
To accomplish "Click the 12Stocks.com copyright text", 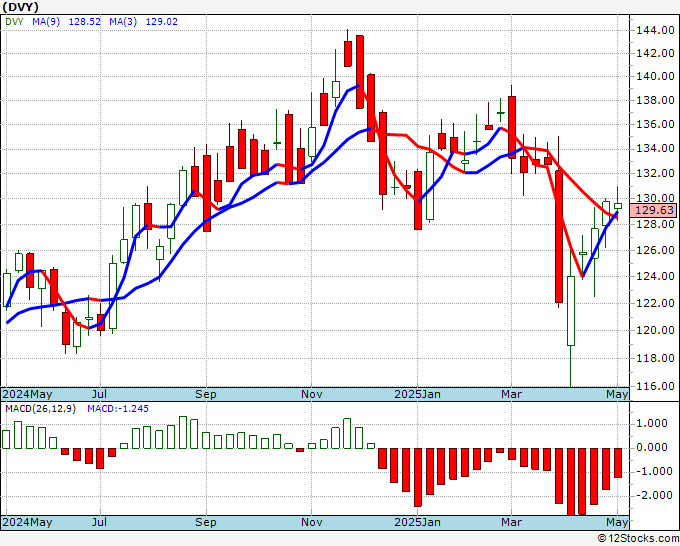I will click(638, 539).
